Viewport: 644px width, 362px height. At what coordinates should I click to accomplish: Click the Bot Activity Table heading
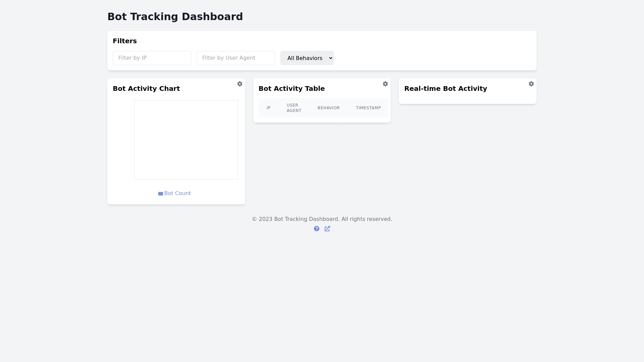pyautogui.click(x=291, y=88)
